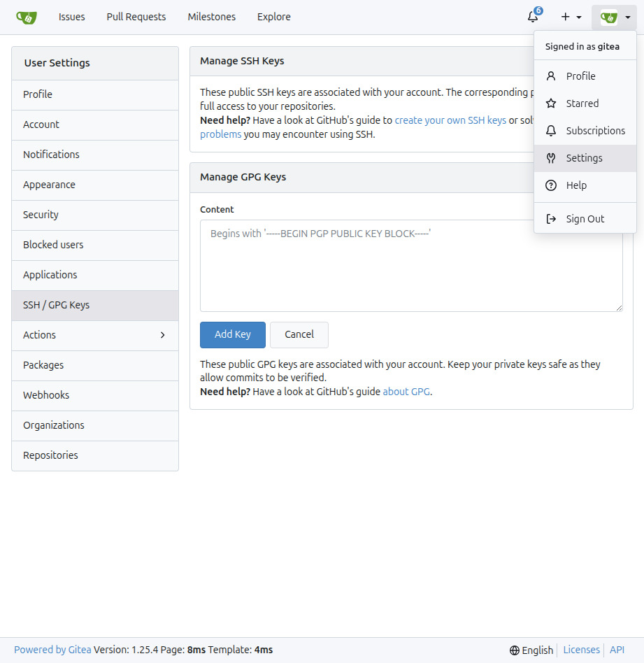Click the Add Key button
Image resolution: width=644 pixels, height=663 pixels.
coord(232,334)
